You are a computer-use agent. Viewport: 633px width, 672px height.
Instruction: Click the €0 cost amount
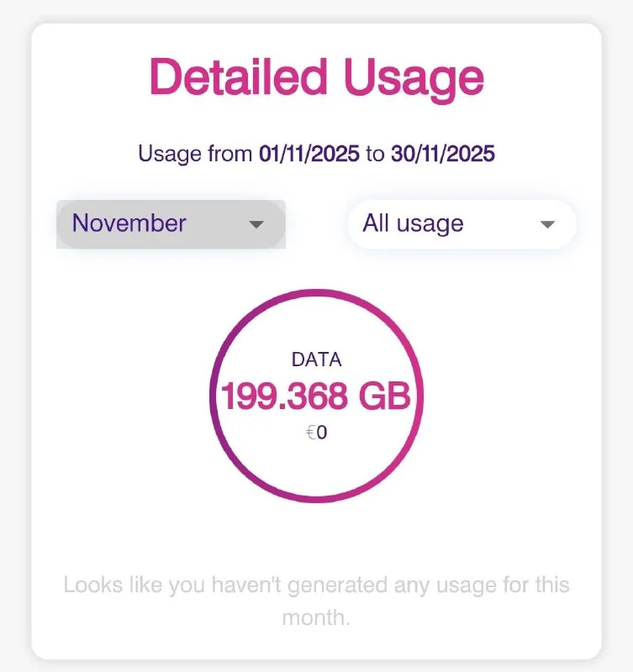(316, 434)
